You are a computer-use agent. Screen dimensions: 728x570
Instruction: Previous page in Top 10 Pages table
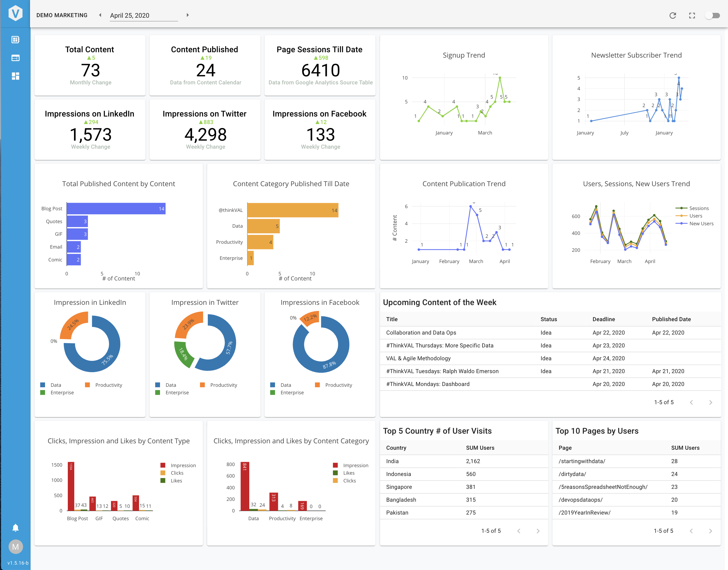click(x=691, y=531)
